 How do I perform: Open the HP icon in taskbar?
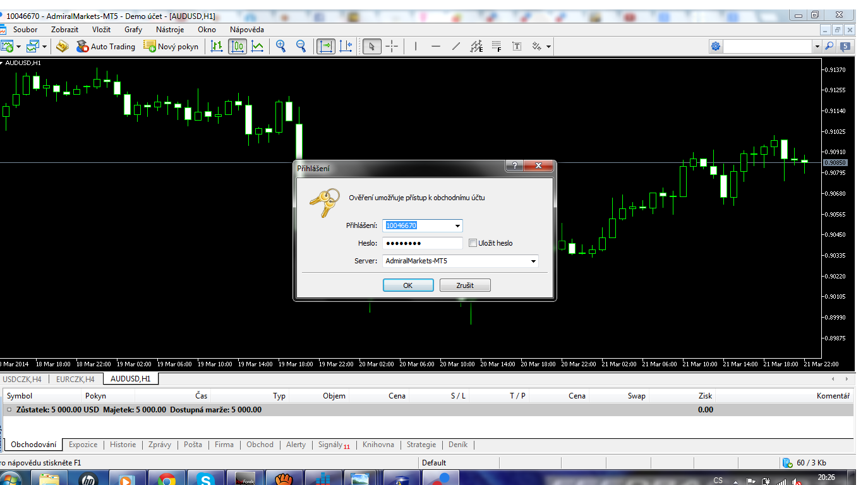point(88,479)
